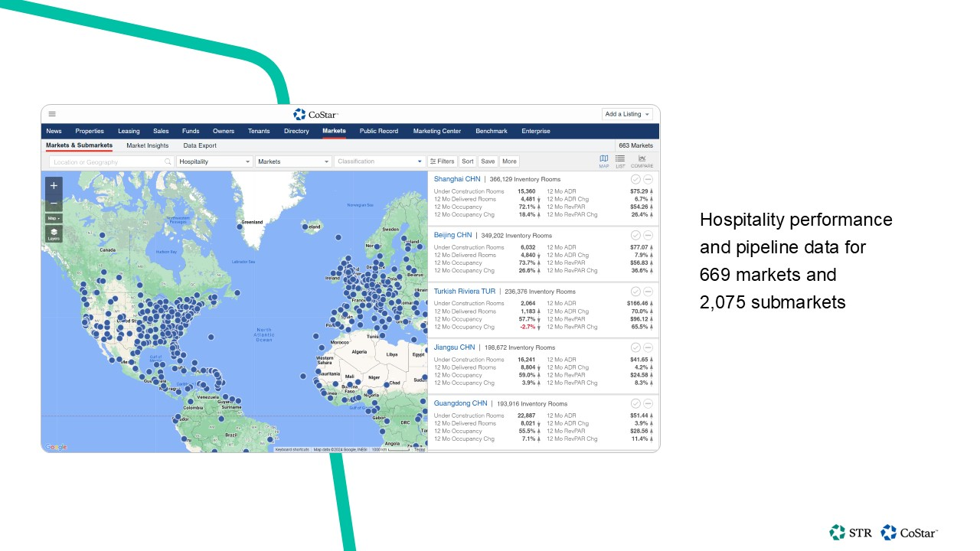Open the Owners menu
This screenshot has height=551, width=980.
[x=224, y=131]
